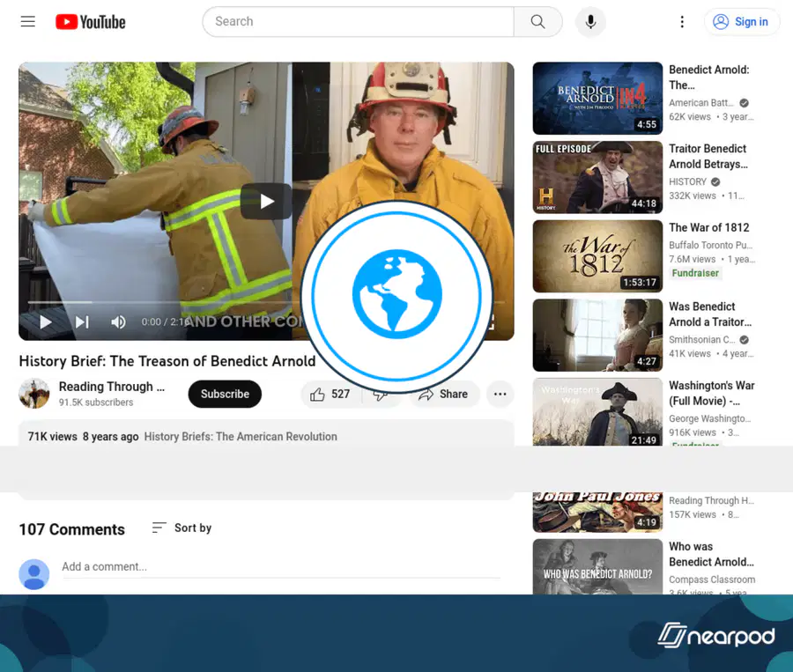The image size is (793, 672).
Task: Go to the YouTube home logo
Action: click(x=91, y=22)
